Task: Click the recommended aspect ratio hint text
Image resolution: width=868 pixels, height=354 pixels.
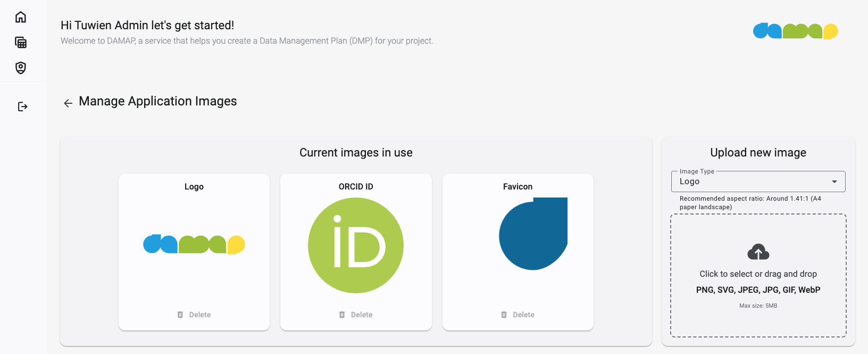Action: click(x=750, y=203)
